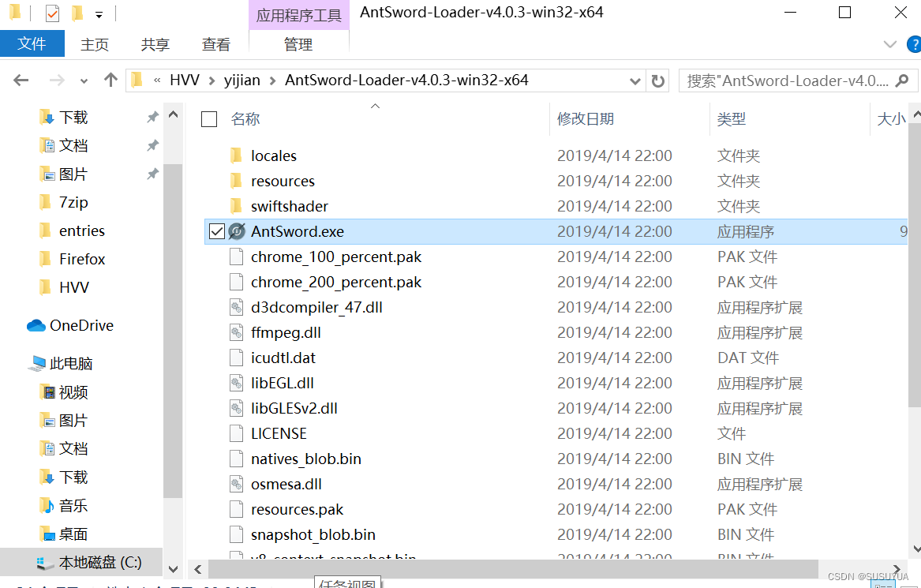Unpin 图片 from quick access
Screen dimensions: 921x588
(x=153, y=174)
